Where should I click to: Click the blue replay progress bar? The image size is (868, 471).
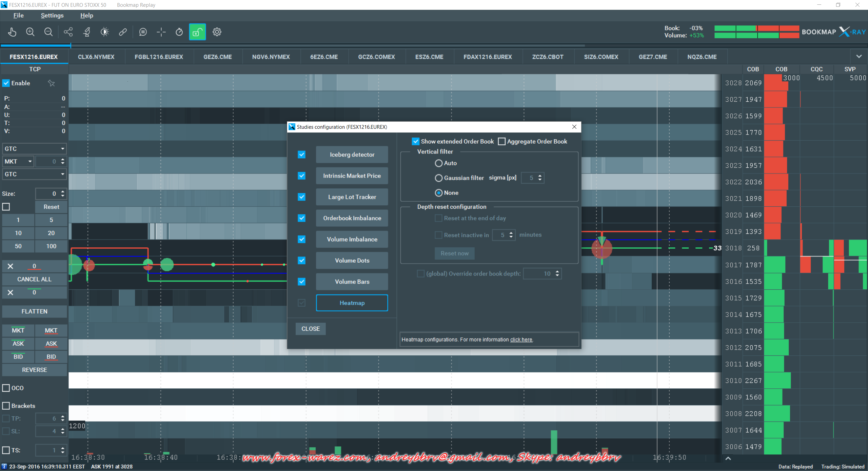click(x=36, y=45)
